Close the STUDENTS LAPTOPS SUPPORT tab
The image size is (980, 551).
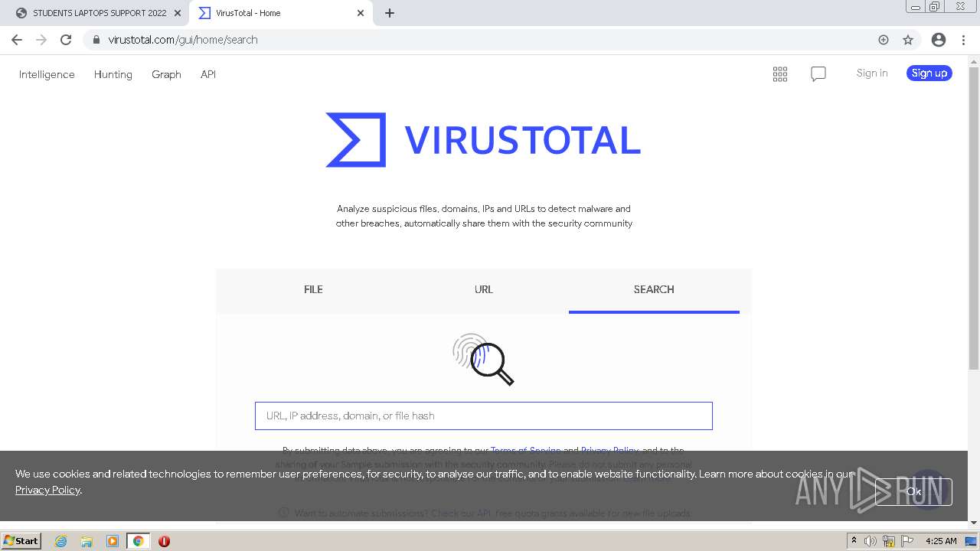(178, 13)
